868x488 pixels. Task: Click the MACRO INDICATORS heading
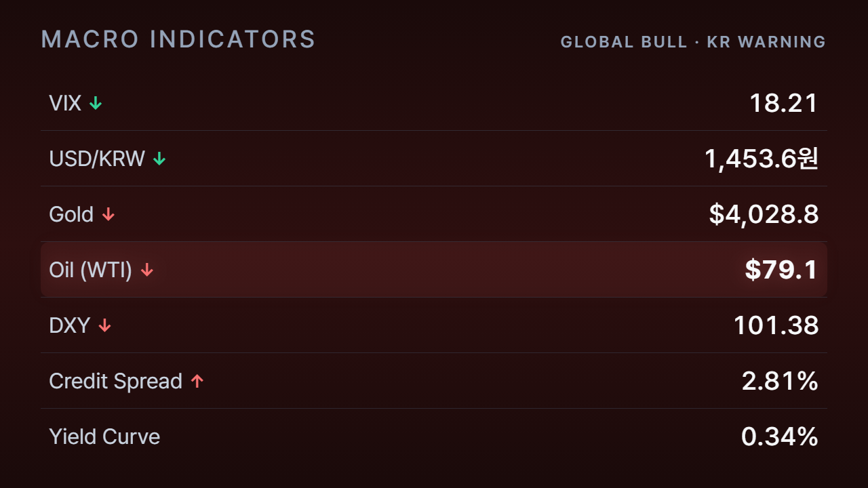click(x=178, y=39)
